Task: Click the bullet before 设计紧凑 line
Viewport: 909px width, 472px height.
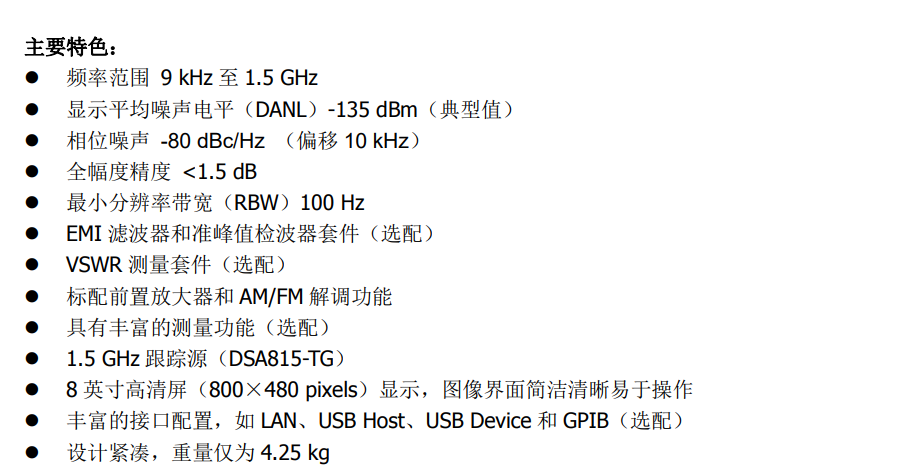Action: click(x=32, y=452)
